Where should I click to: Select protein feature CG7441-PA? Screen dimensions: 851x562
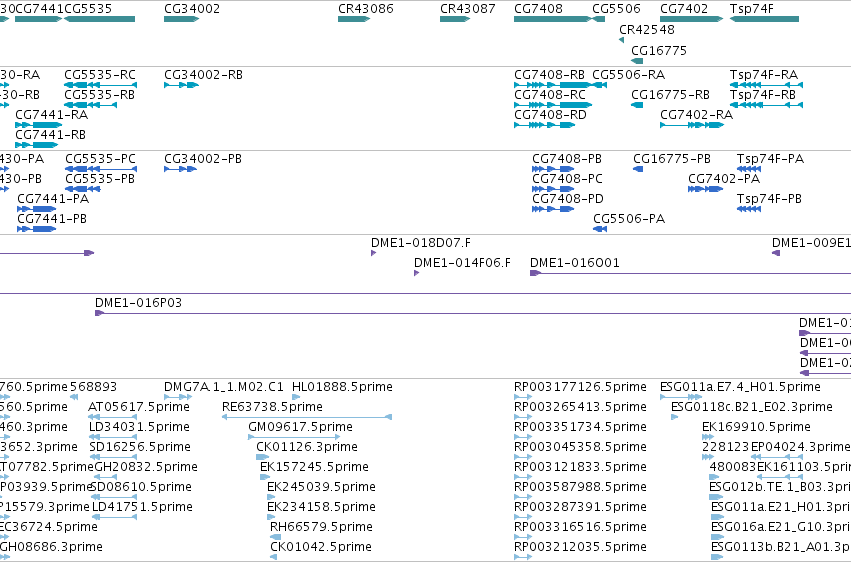pyautogui.click(x=36, y=209)
